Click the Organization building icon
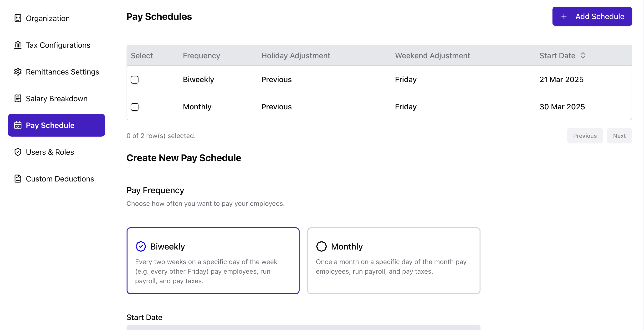 (18, 18)
